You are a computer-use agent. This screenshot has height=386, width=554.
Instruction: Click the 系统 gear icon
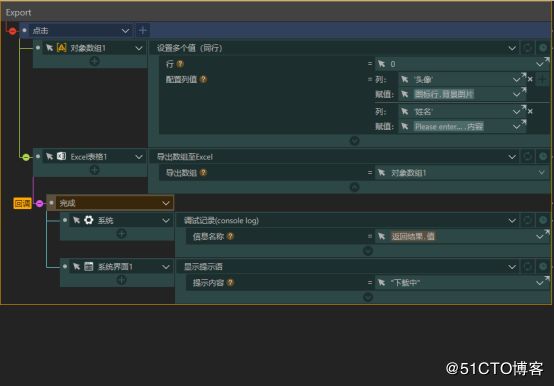[x=89, y=220]
